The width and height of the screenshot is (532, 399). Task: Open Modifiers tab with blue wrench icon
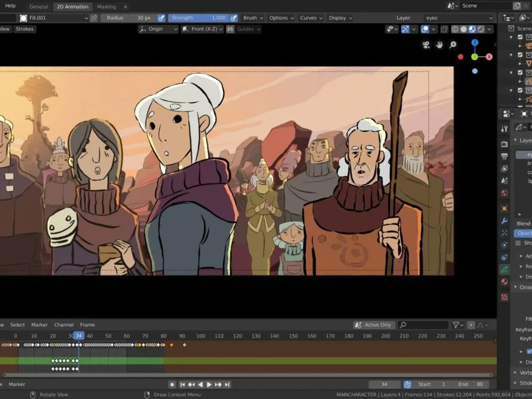(x=504, y=221)
